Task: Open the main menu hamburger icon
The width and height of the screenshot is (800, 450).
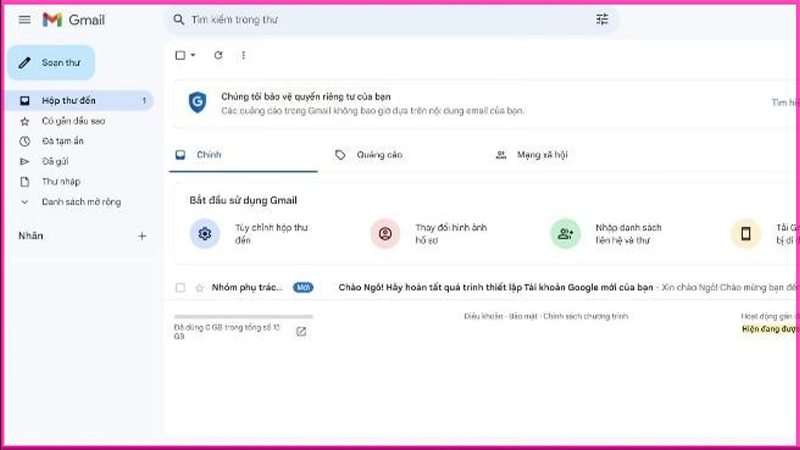Action: [24, 20]
